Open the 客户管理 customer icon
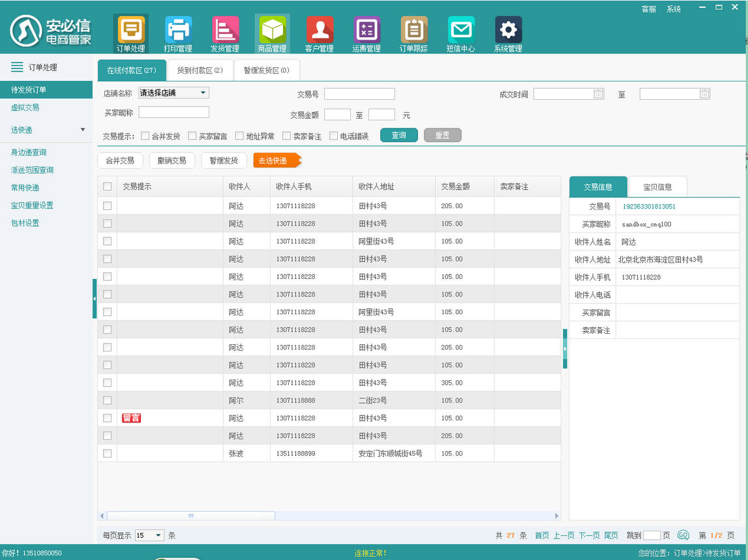Image resolution: width=748 pixels, height=560 pixels. tap(319, 31)
